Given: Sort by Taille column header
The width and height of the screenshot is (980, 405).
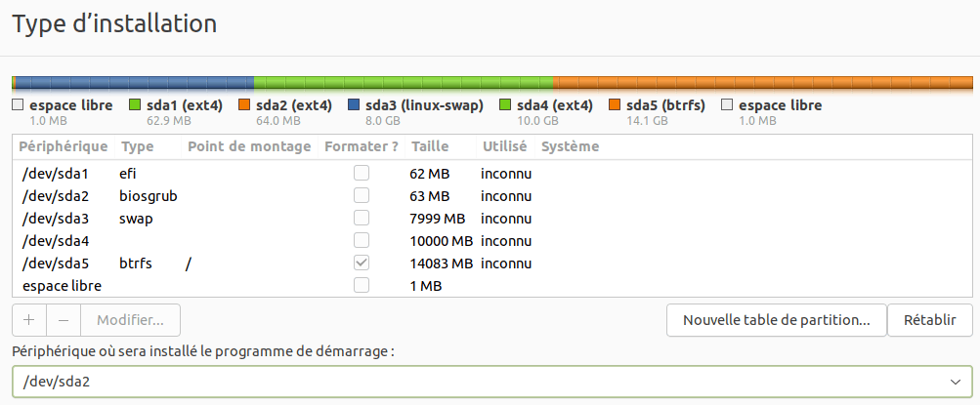Looking at the screenshot, I should click(x=430, y=146).
